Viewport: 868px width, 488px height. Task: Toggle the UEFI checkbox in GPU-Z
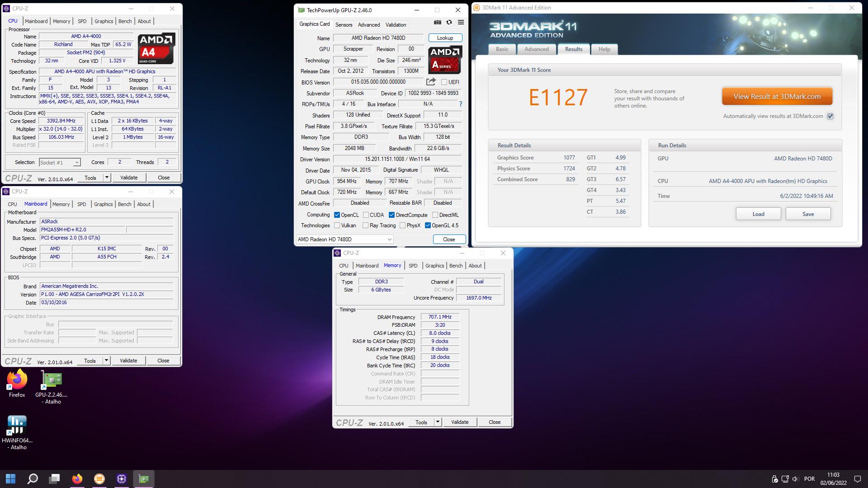pos(444,82)
